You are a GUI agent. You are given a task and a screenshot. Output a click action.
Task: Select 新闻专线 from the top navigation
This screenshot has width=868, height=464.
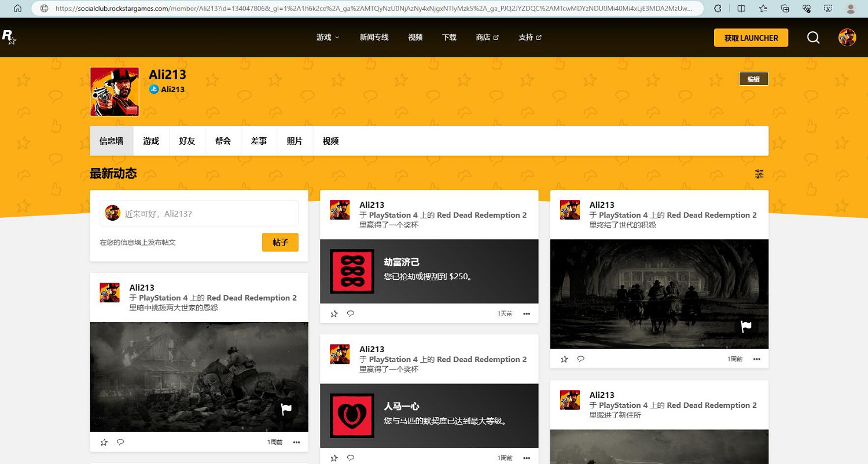coord(374,37)
